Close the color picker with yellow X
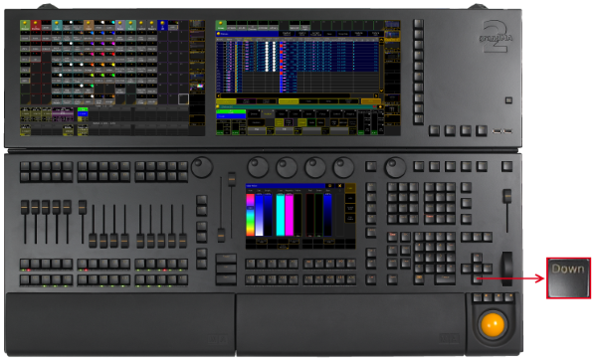The width and height of the screenshot is (597, 364). click(340, 186)
